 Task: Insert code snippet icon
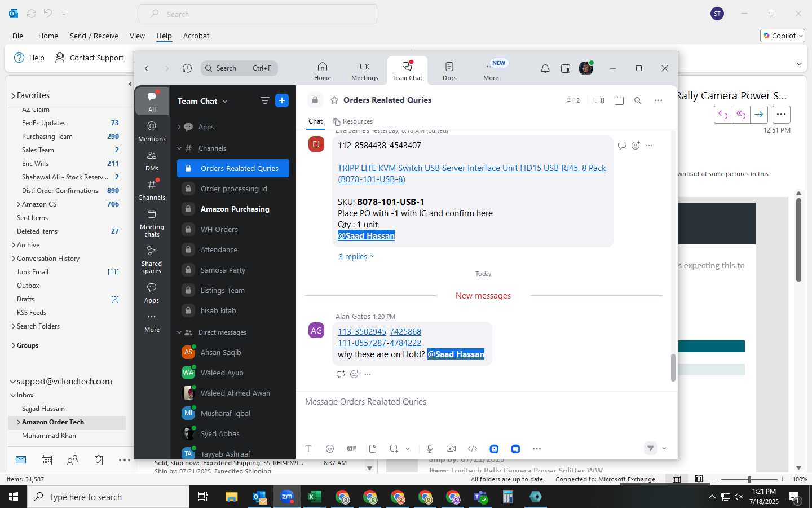473,449
